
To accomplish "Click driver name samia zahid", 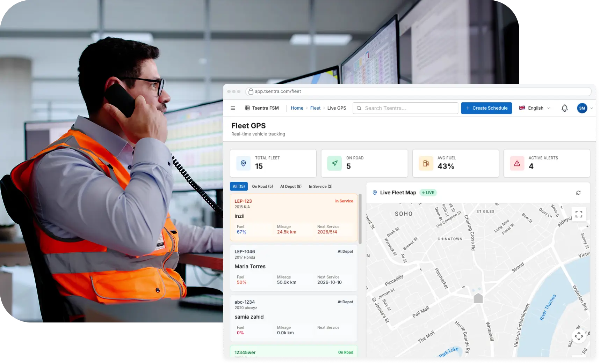I will pos(249,317).
